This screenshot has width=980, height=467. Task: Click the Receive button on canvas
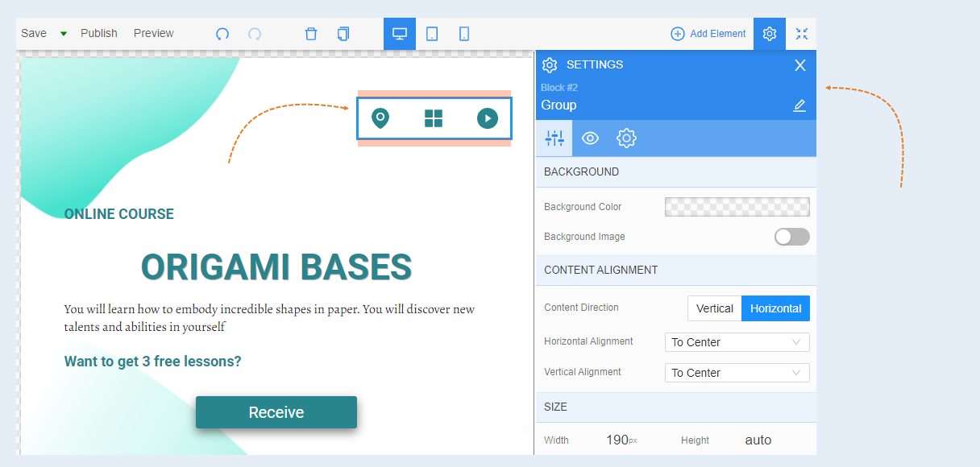pyautogui.click(x=276, y=412)
